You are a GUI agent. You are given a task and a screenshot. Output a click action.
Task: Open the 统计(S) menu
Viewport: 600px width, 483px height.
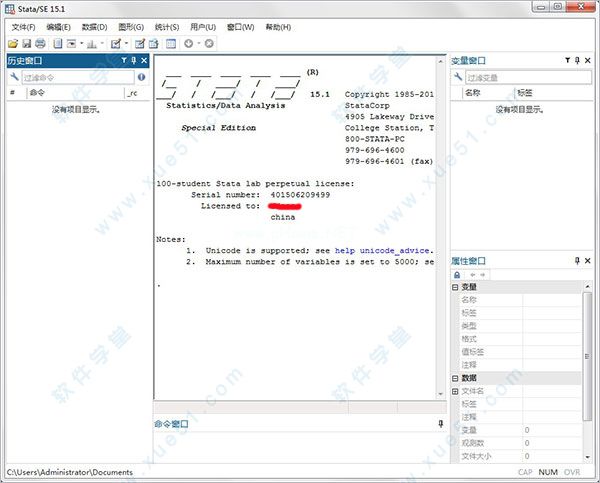tap(167, 27)
